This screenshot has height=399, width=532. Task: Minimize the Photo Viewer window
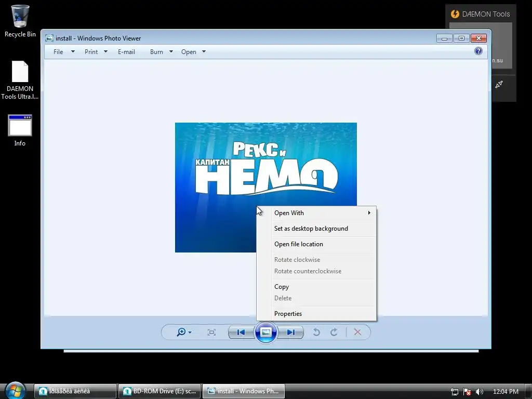coord(444,38)
